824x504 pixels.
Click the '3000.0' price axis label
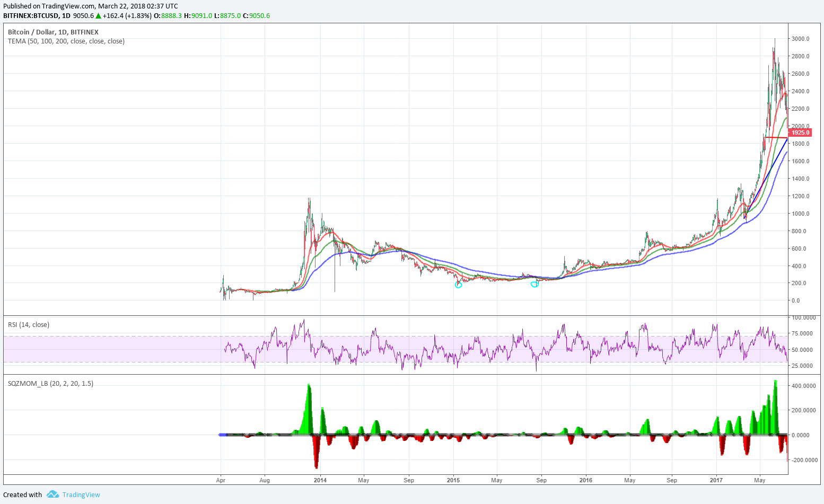click(801, 39)
